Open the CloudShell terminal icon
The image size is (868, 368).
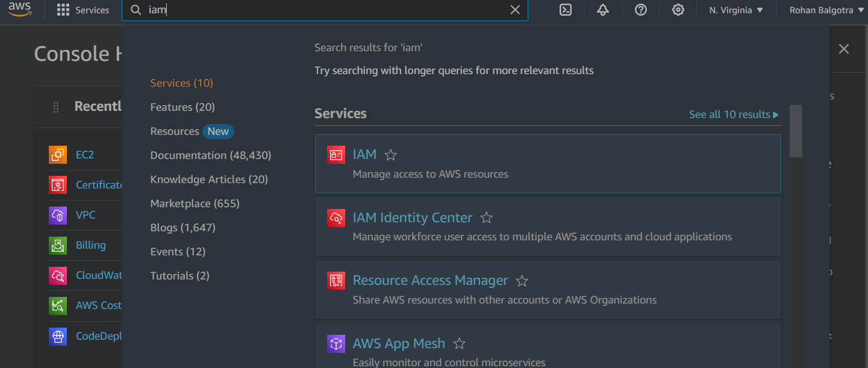pyautogui.click(x=565, y=10)
